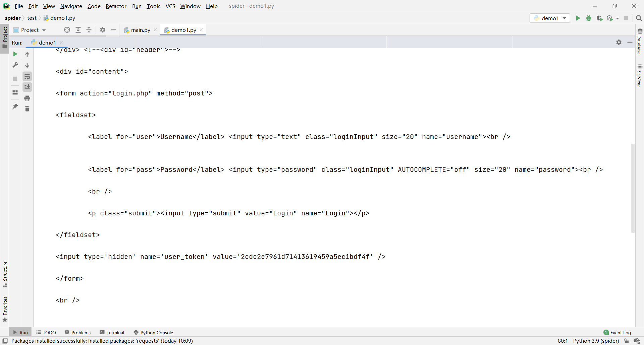This screenshot has width=644, height=345.
Task: Clear all console output with the trash icon
Action: pyautogui.click(x=27, y=109)
